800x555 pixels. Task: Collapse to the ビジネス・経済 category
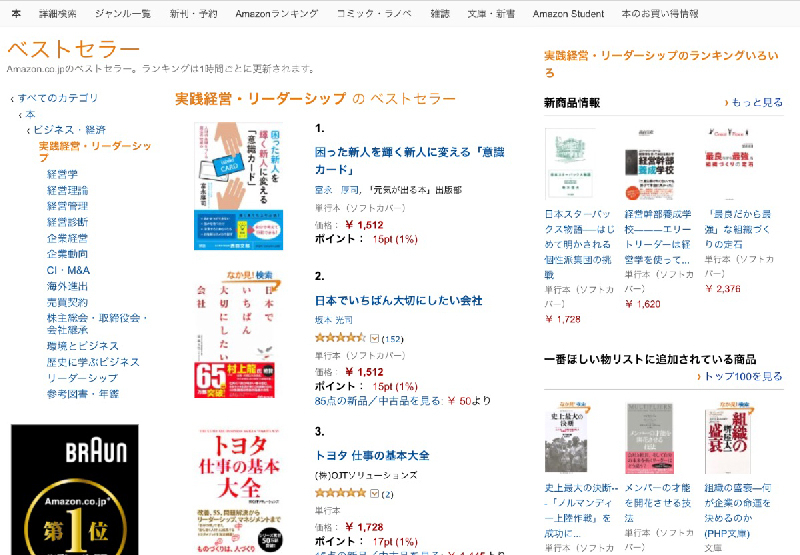[69, 130]
